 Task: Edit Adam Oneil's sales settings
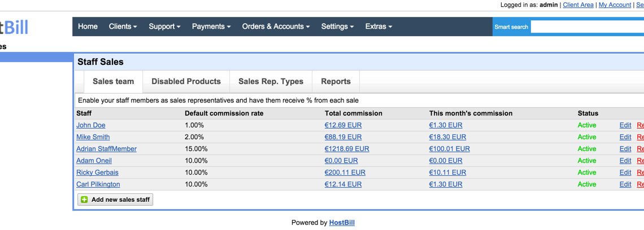tap(625, 161)
